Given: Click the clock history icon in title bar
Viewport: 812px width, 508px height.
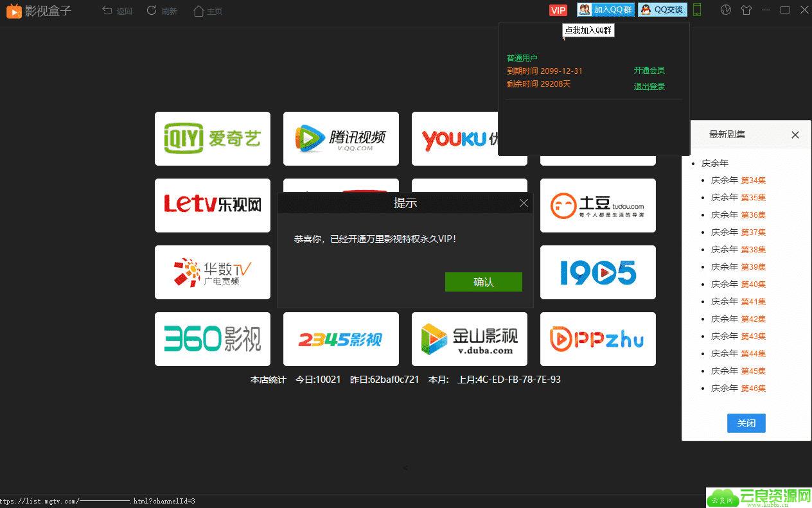Looking at the screenshot, I should (x=726, y=10).
